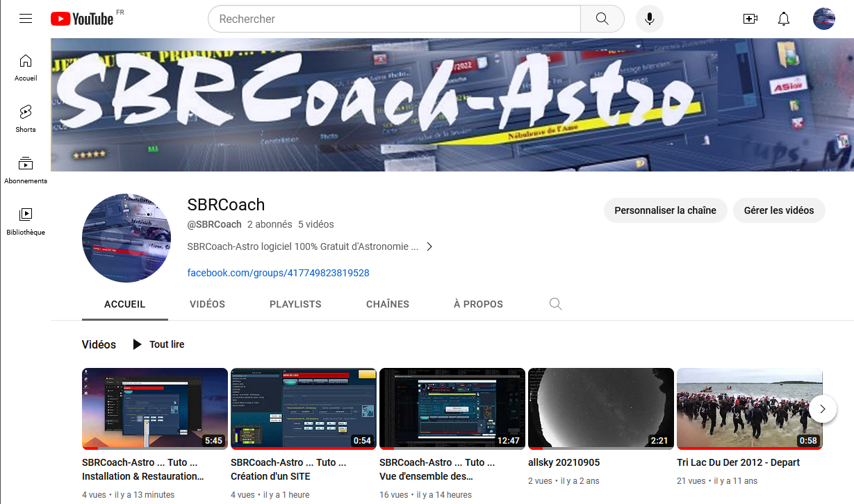Click Personnaliser la chaîne button

click(x=665, y=210)
